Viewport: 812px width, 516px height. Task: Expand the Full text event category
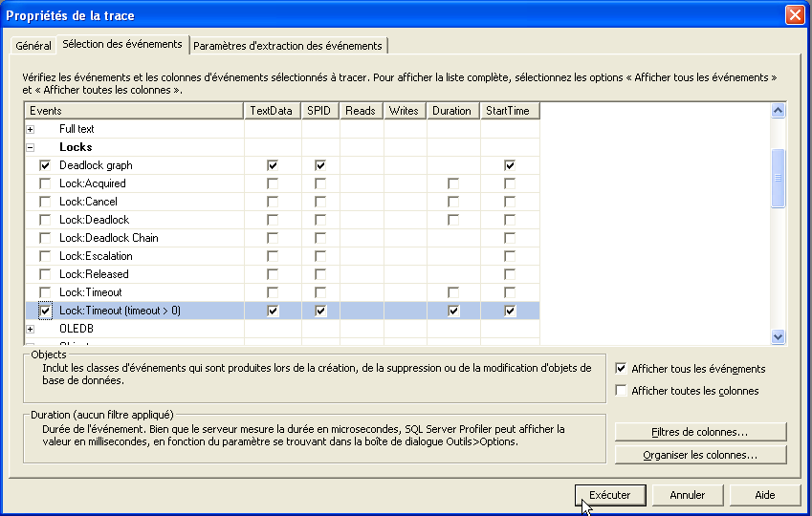click(x=31, y=129)
